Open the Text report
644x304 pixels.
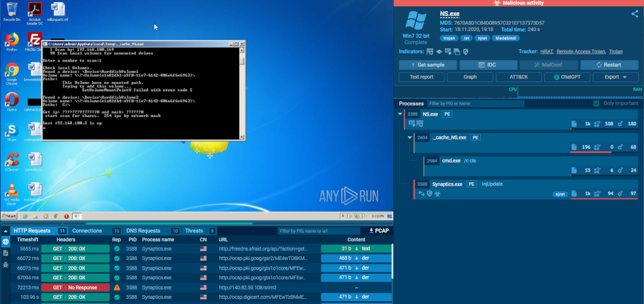(x=421, y=77)
